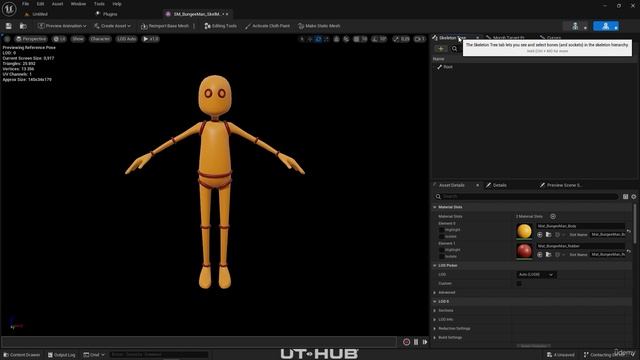Click the Asset Details search field

click(527, 196)
